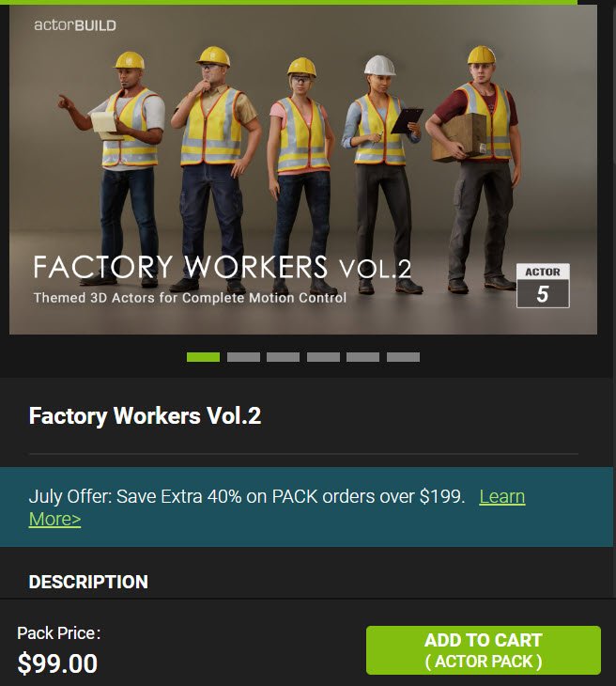This screenshot has width=616, height=686.
Task: Click the July Offer promo banner text
Action: [x=247, y=496]
